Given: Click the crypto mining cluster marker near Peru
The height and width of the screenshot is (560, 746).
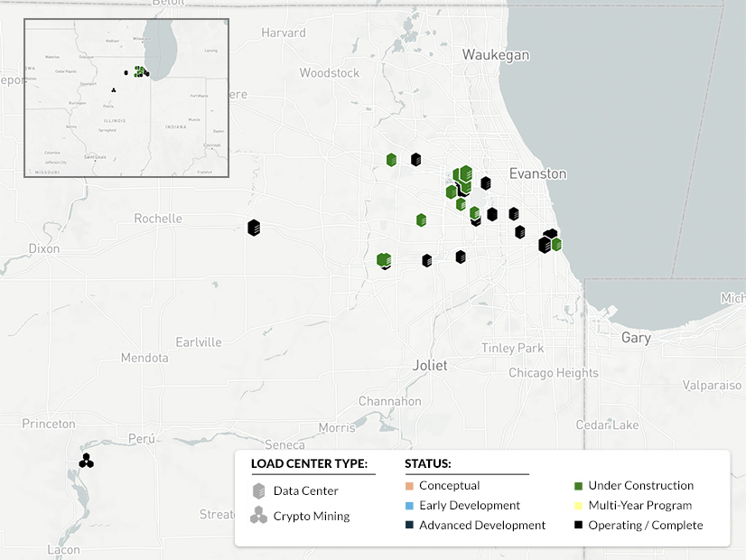Looking at the screenshot, I should tap(86, 460).
